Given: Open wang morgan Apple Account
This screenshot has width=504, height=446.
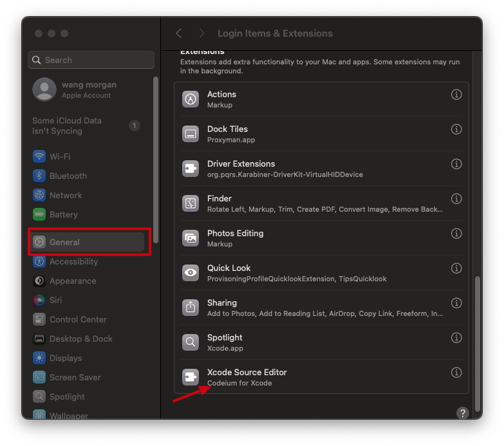Looking at the screenshot, I should point(88,89).
